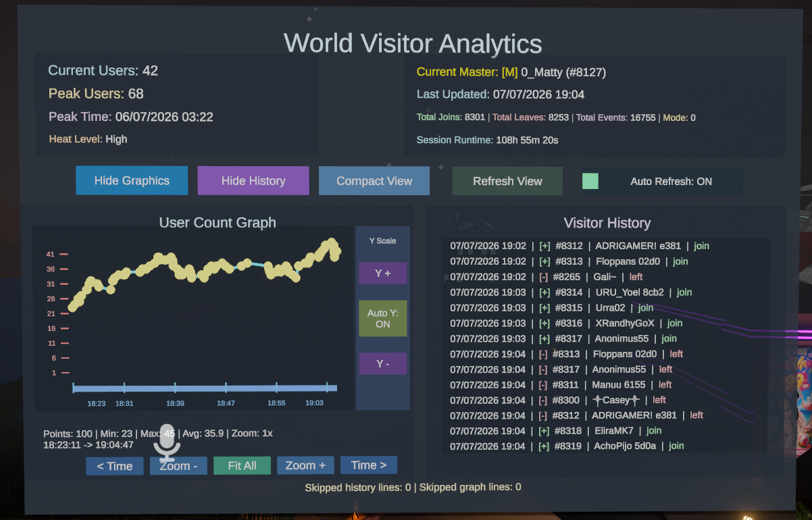The width and height of the screenshot is (812, 520).
Task: Shift graph later with Time > button
Action: 369,465
